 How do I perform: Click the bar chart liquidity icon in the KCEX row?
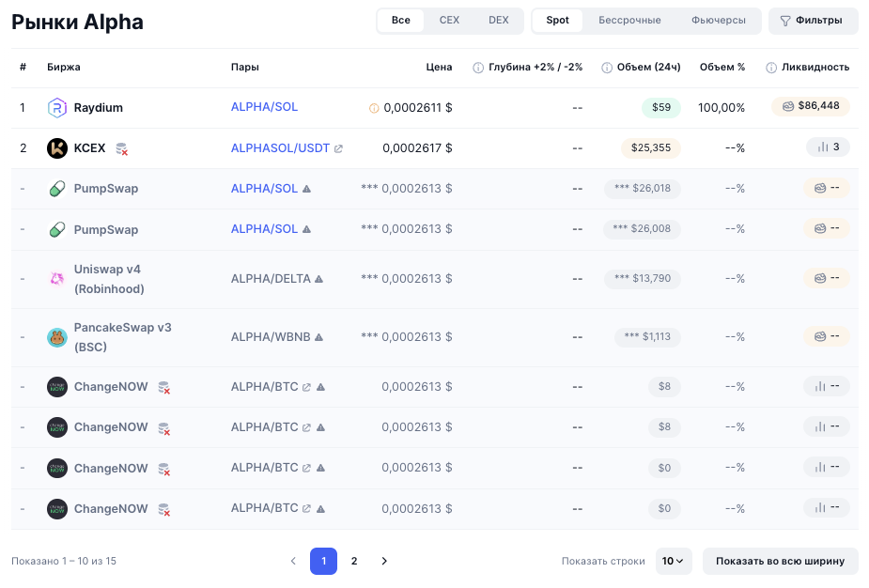(823, 147)
